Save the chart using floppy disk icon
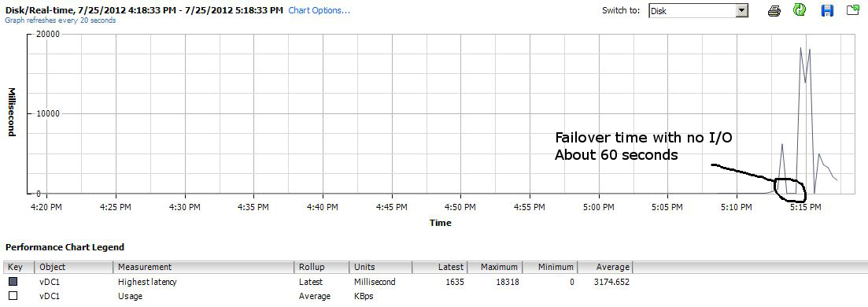 pos(827,10)
